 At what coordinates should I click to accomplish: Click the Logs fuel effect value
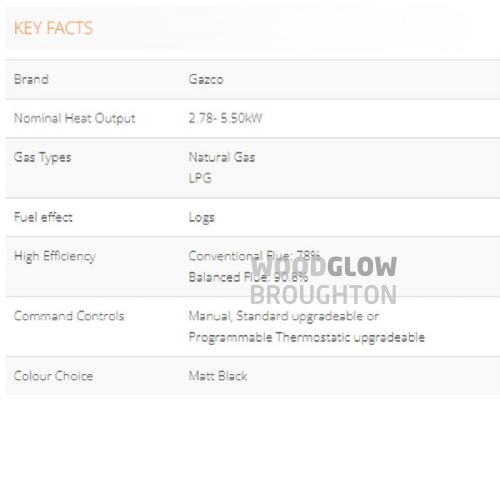coord(202,218)
